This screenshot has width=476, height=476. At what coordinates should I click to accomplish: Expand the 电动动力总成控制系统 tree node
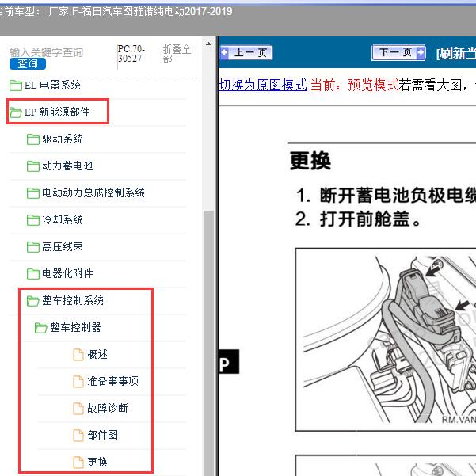pos(93,192)
